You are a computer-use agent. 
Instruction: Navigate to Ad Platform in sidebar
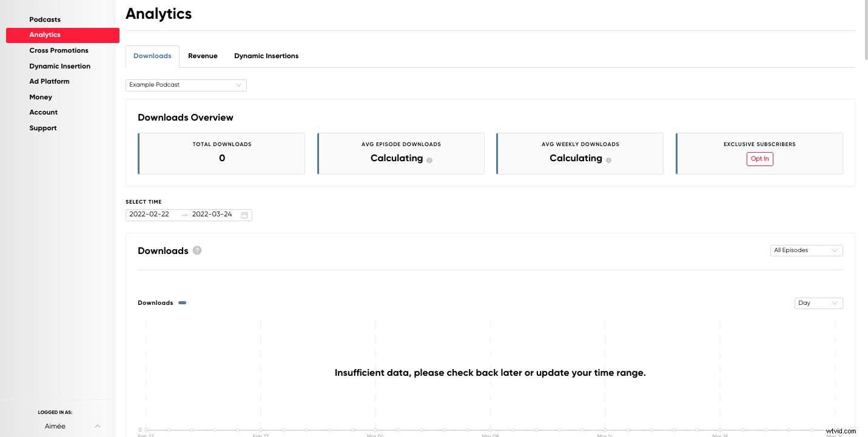pos(49,81)
